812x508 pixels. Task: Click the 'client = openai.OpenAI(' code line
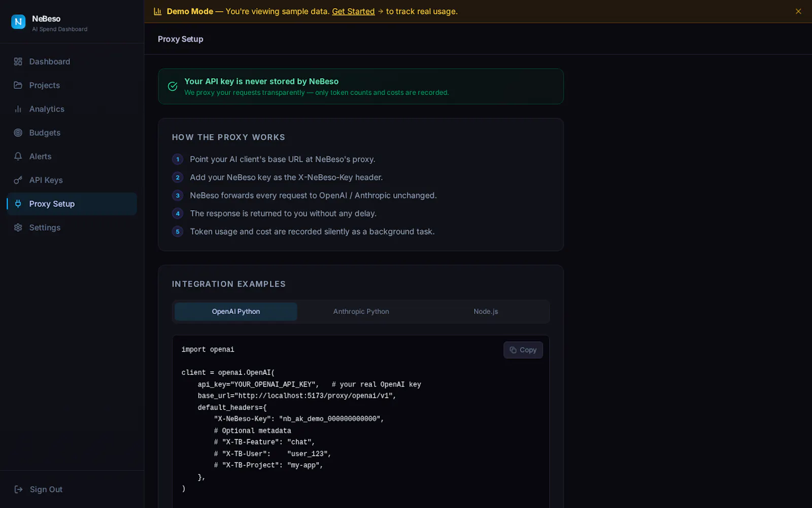click(x=228, y=373)
